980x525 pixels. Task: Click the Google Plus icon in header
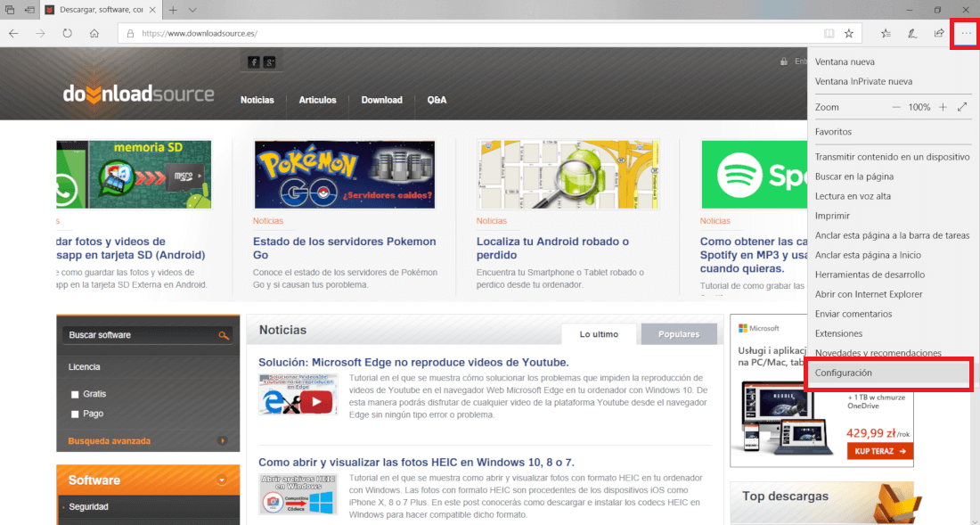pyautogui.click(x=269, y=62)
